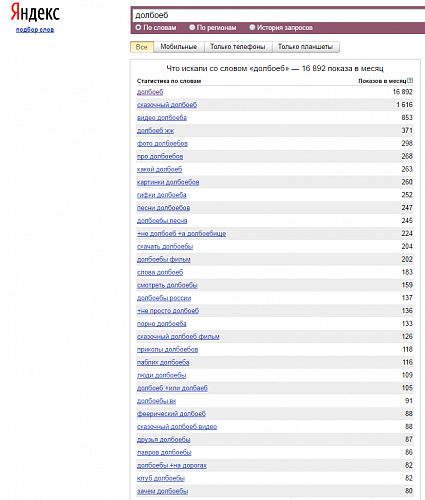Open the keyword link showing 105 impressions
Viewport: 425px width, 500px height.
[172, 388]
